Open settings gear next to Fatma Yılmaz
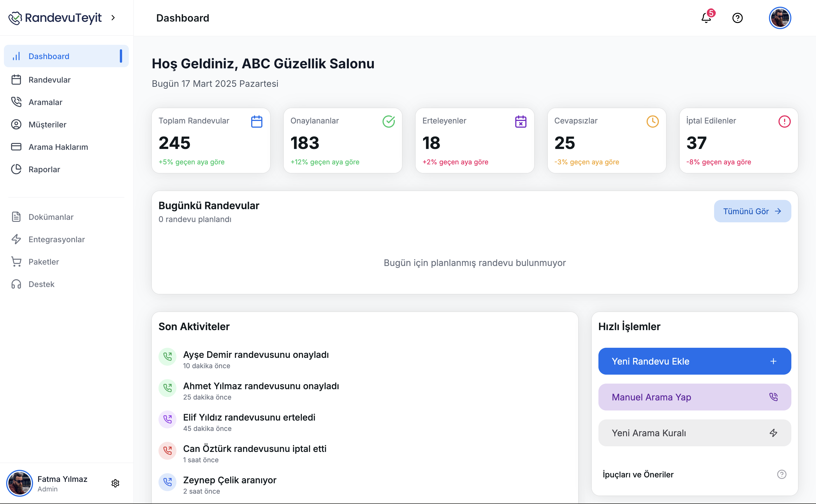 pos(115,483)
